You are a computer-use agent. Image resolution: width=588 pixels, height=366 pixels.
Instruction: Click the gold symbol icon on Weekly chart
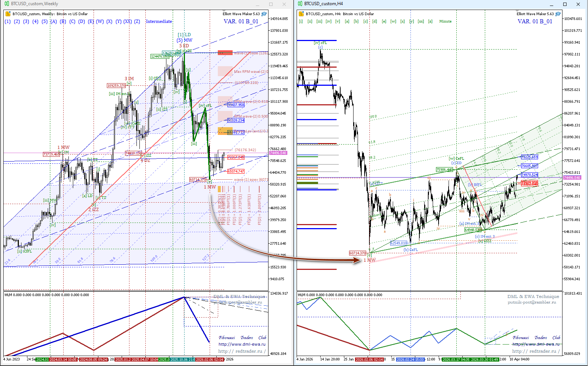click(8, 14)
